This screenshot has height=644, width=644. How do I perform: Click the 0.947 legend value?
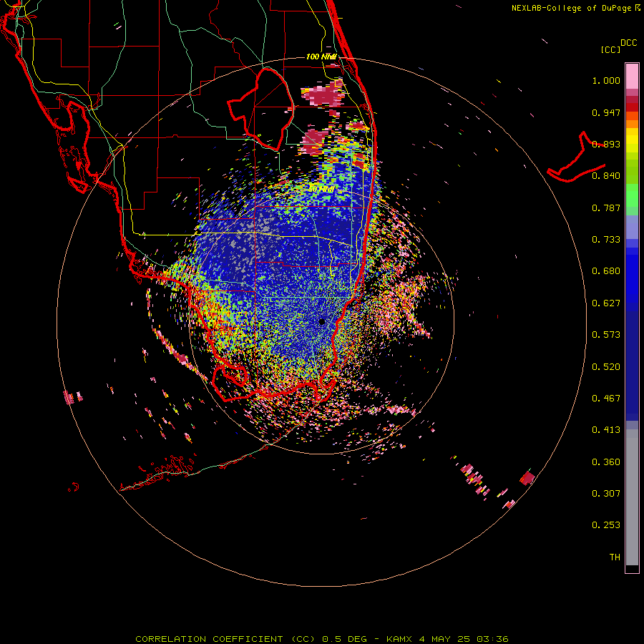click(606, 112)
